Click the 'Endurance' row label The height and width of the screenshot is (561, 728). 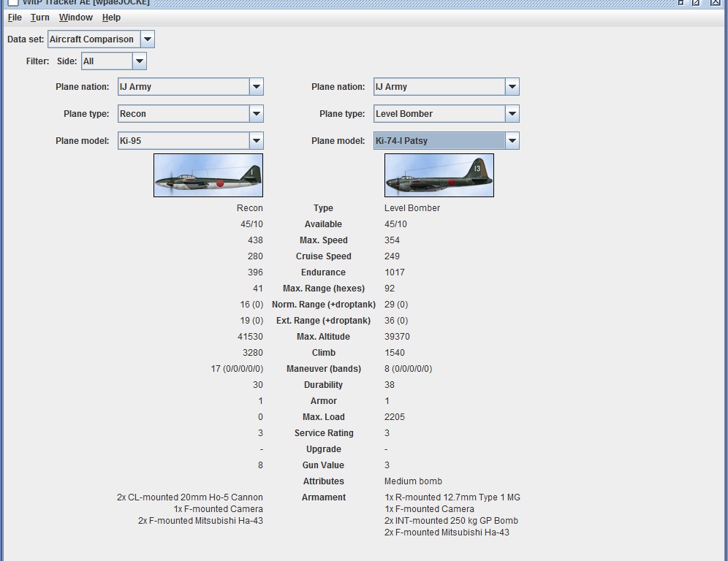point(324,272)
